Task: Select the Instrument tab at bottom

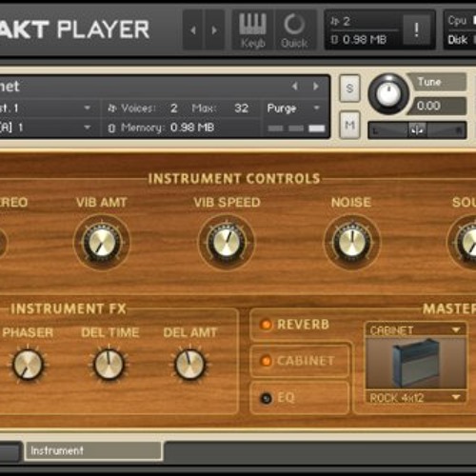Action: 94,450
